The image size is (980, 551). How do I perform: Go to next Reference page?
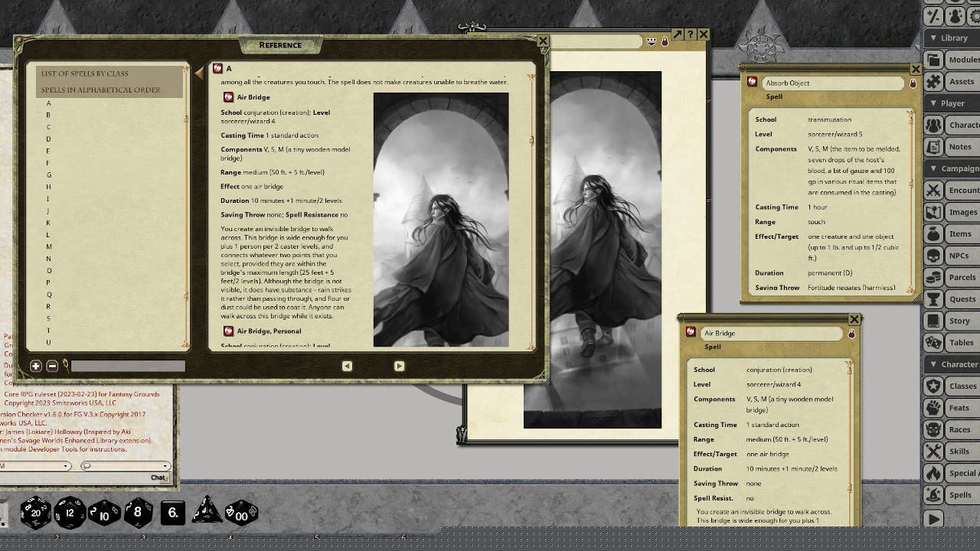pyautogui.click(x=399, y=366)
